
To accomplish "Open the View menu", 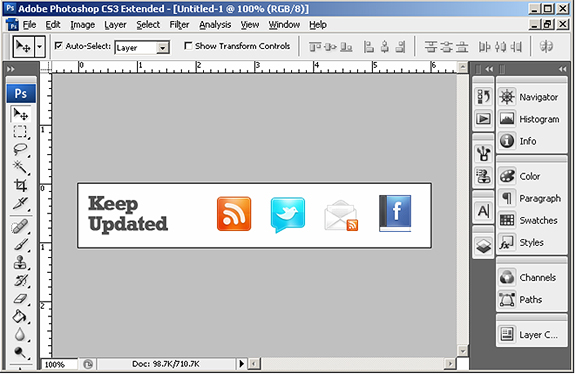I will coord(250,25).
